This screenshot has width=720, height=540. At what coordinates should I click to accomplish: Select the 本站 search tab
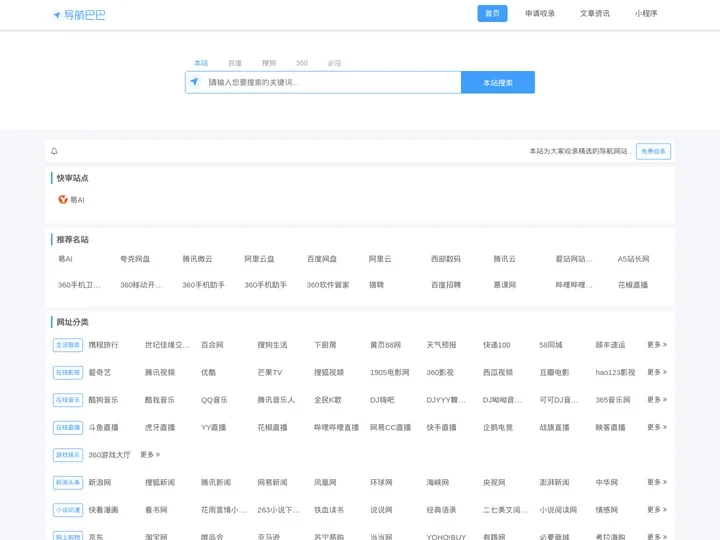tap(201, 63)
